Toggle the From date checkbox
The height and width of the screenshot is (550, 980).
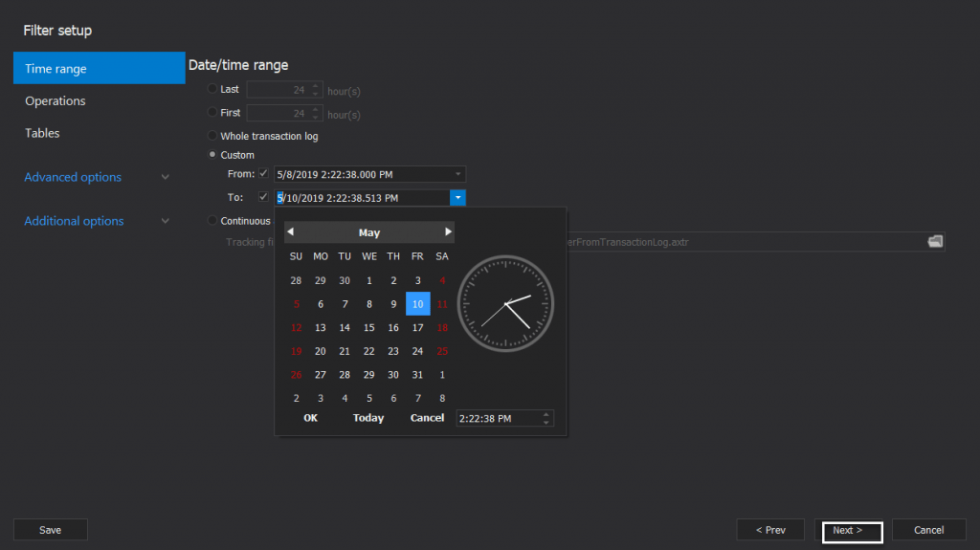pyautogui.click(x=263, y=174)
